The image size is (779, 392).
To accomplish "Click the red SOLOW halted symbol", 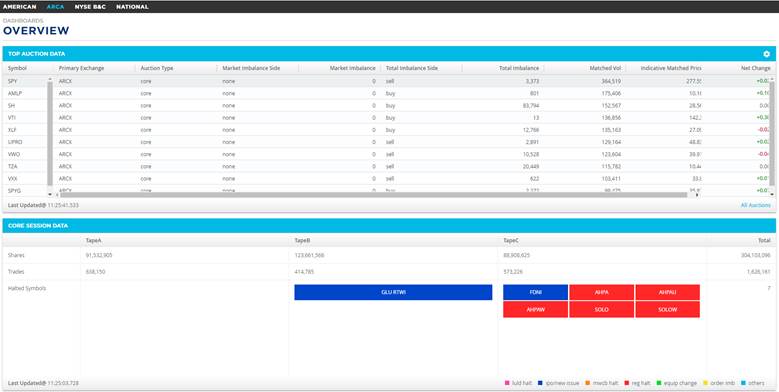I will coord(668,309).
